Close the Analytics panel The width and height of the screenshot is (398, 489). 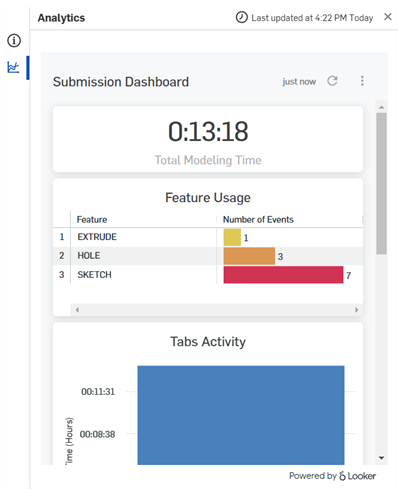tap(388, 17)
